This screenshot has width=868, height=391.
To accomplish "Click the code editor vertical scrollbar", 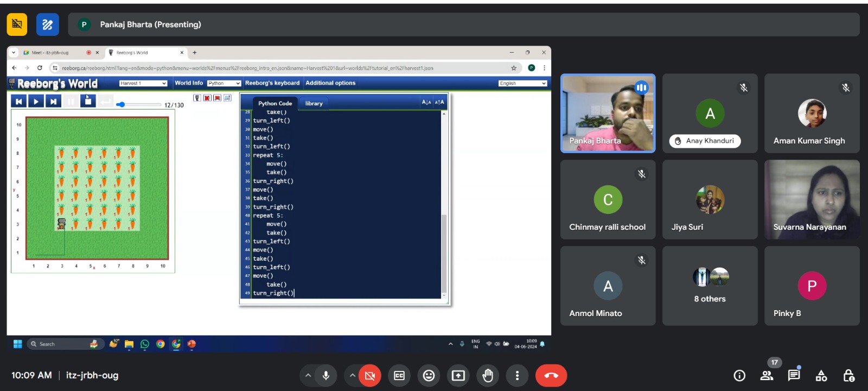I will click(444, 253).
